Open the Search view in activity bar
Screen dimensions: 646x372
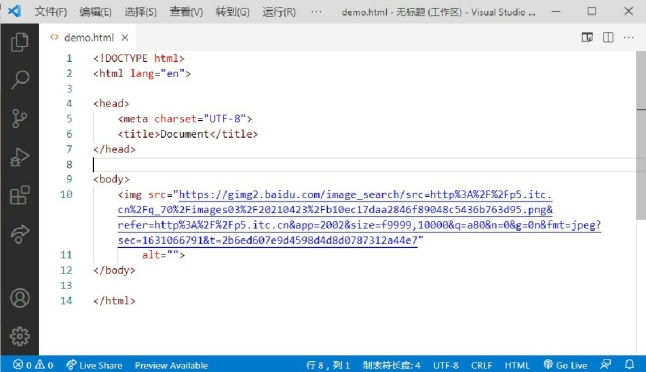point(19,80)
